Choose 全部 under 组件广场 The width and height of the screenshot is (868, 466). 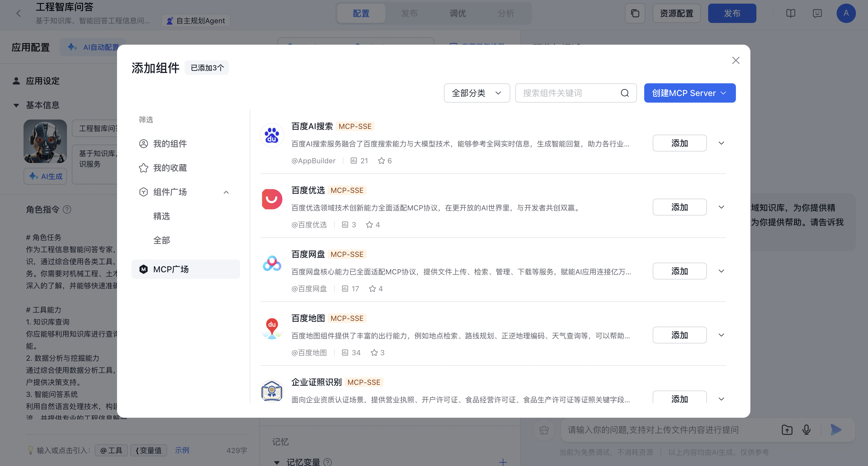pyautogui.click(x=161, y=241)
